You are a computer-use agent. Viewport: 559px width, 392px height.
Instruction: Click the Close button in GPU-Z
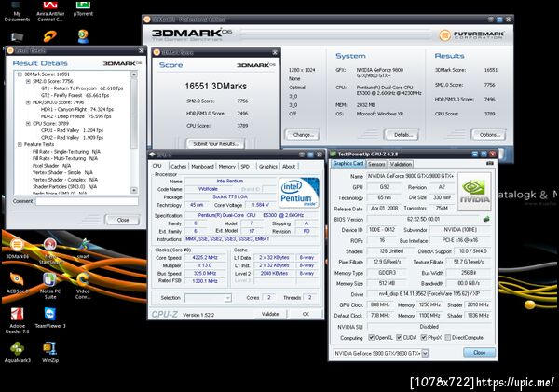point(479,353)
